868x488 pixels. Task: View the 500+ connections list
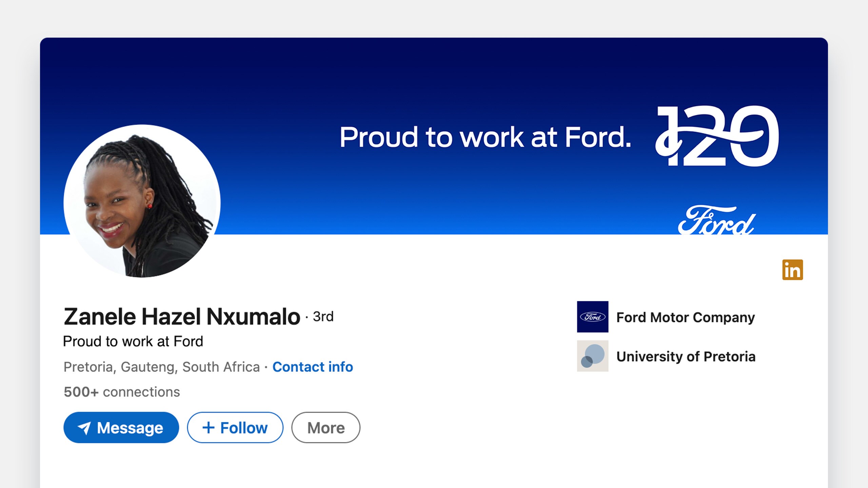(122, 392)
